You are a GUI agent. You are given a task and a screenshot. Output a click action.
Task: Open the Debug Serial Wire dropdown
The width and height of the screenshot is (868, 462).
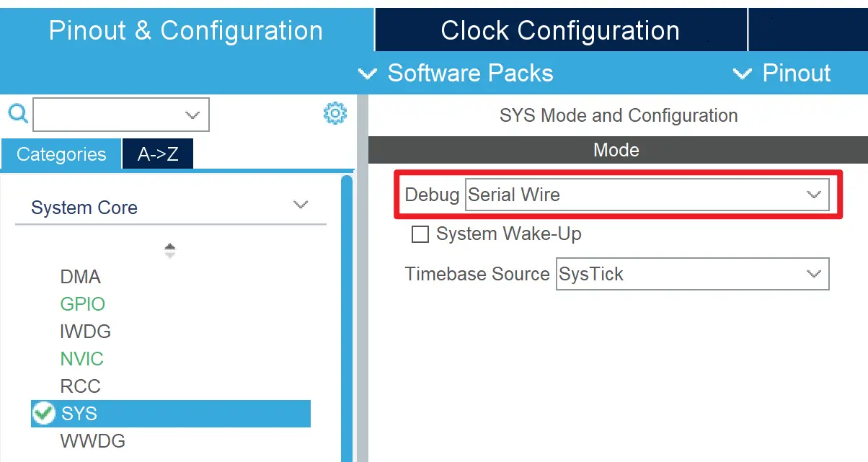813,195
